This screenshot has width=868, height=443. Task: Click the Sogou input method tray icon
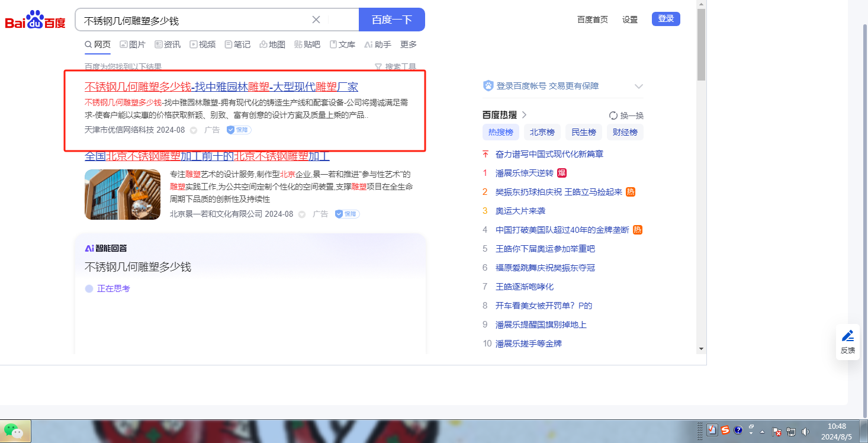(x=725, y=431)
